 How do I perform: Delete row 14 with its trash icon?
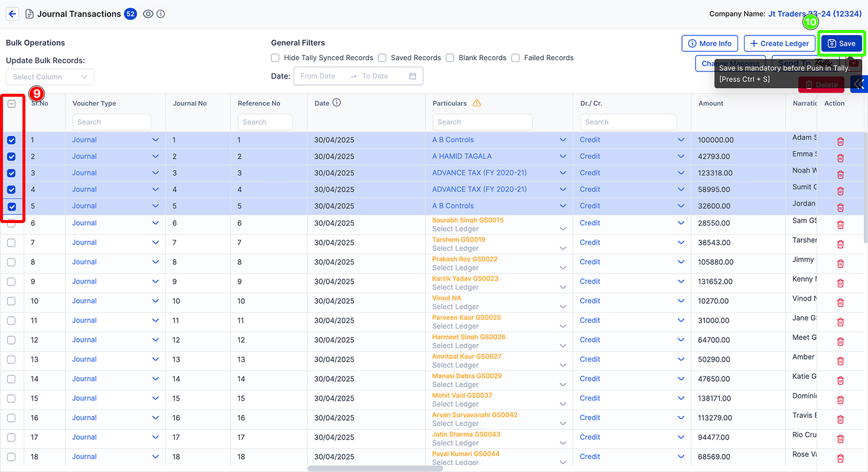point(840,381)
